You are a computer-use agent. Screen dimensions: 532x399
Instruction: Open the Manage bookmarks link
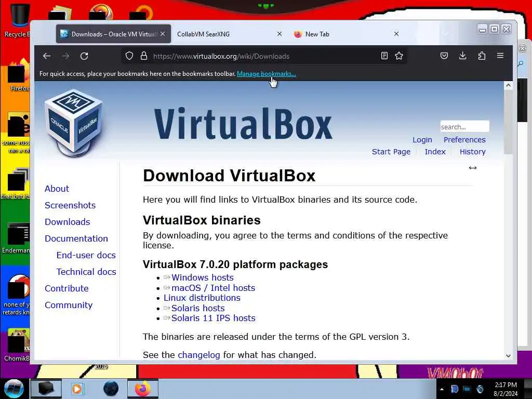click(267, 74)
